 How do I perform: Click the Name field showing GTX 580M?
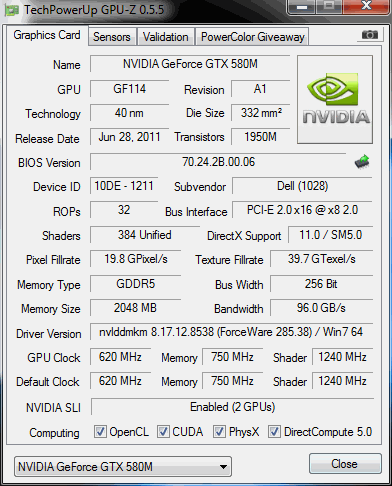[x=190, y=64]
